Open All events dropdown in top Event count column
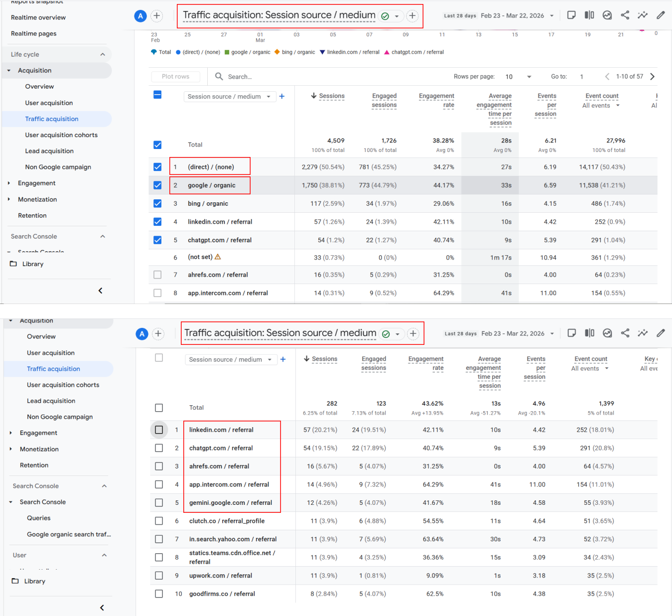The height and width of the screenshot is (616, 672). [x=601, y=106]
